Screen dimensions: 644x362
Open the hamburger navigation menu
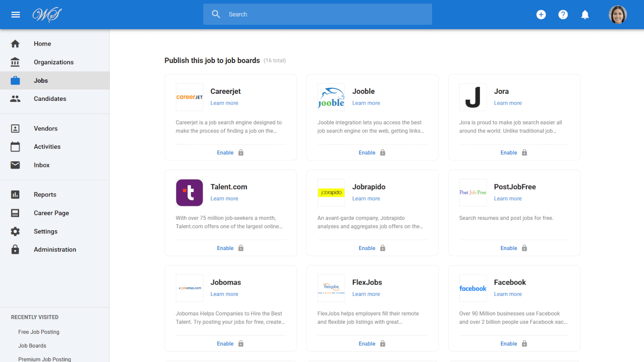(x=16, y=15)
